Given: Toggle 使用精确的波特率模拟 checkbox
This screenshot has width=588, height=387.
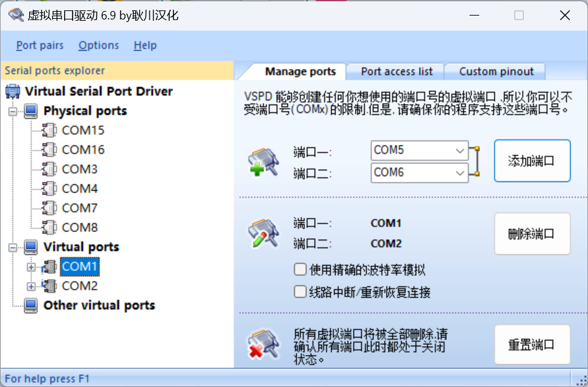Looking at the screenshot, I should click(300, 270).
